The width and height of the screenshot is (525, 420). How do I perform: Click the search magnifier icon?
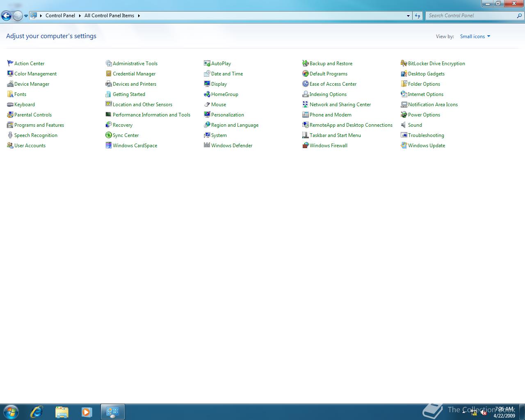point(520,16)
